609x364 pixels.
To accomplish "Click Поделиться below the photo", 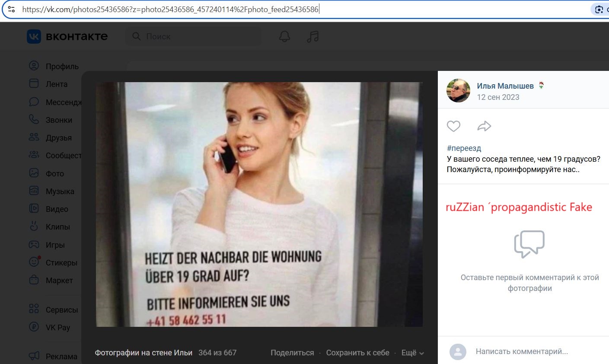I will 292,353.
